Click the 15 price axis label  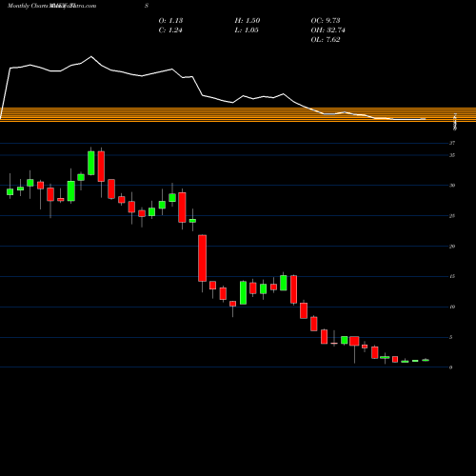452,276
